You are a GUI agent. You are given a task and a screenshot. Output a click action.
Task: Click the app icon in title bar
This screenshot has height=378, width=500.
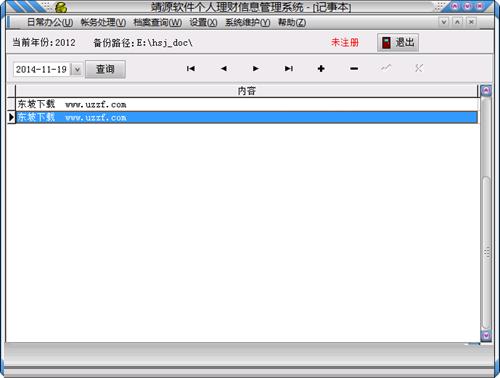(x=61, y=7)
